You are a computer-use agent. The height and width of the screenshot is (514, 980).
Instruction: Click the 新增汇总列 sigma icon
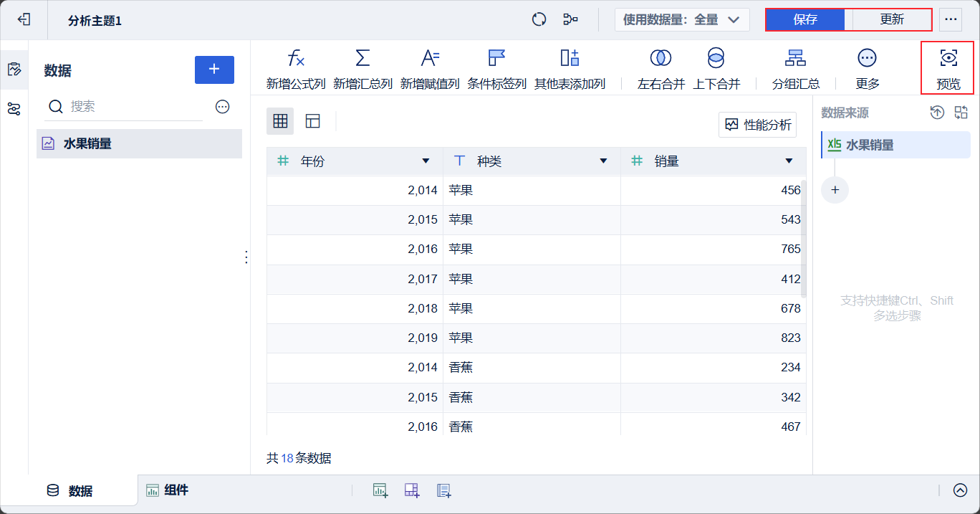point(362,58)
